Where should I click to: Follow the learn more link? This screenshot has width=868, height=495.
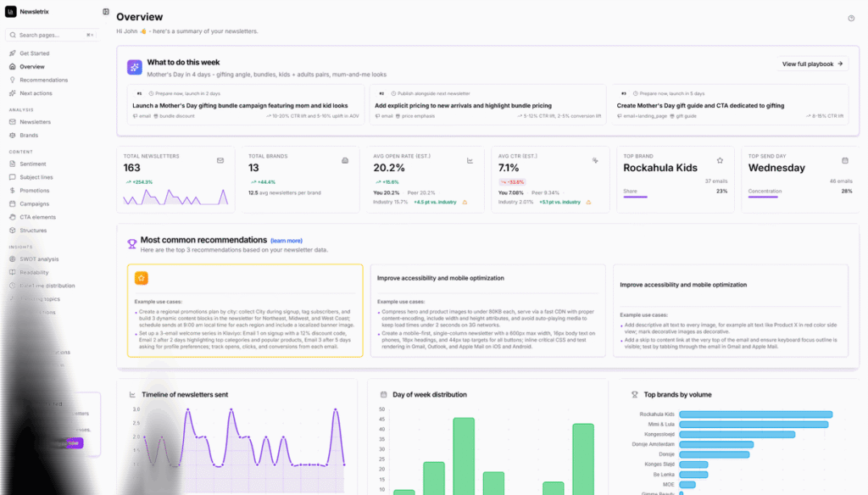coord(287,241)
